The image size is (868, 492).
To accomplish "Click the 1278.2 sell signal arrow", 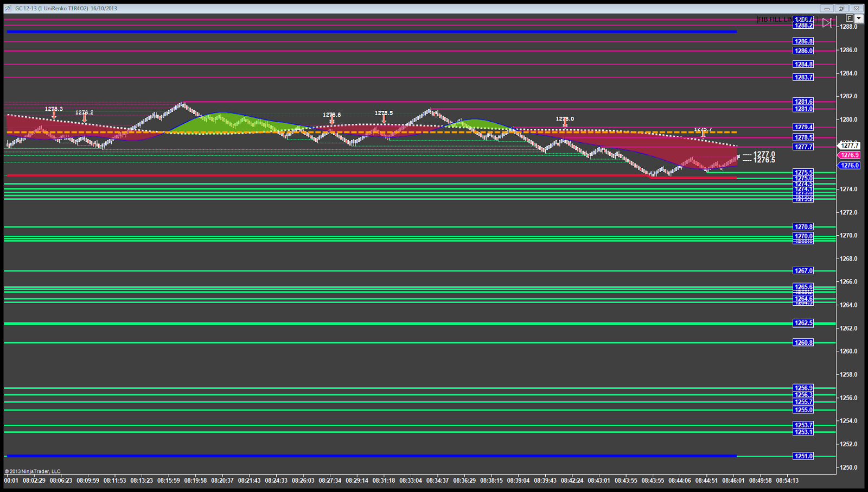I will pyautogui.click(x=84, y=118).
